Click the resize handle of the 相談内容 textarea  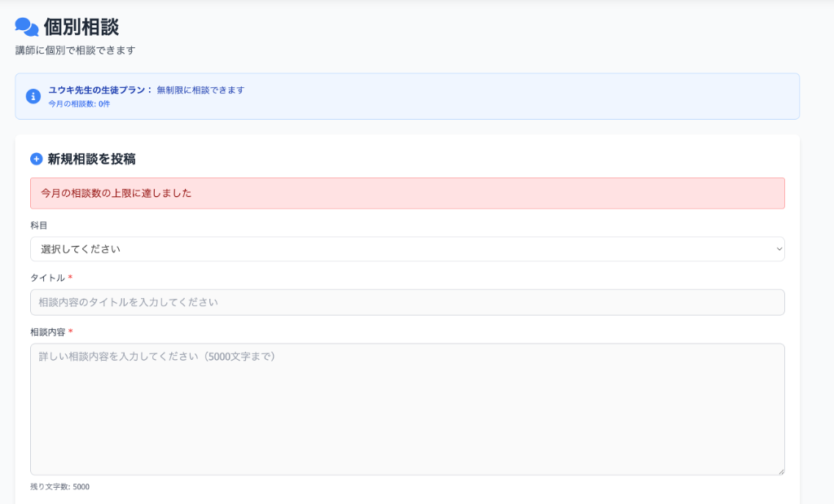coord(780,471)
